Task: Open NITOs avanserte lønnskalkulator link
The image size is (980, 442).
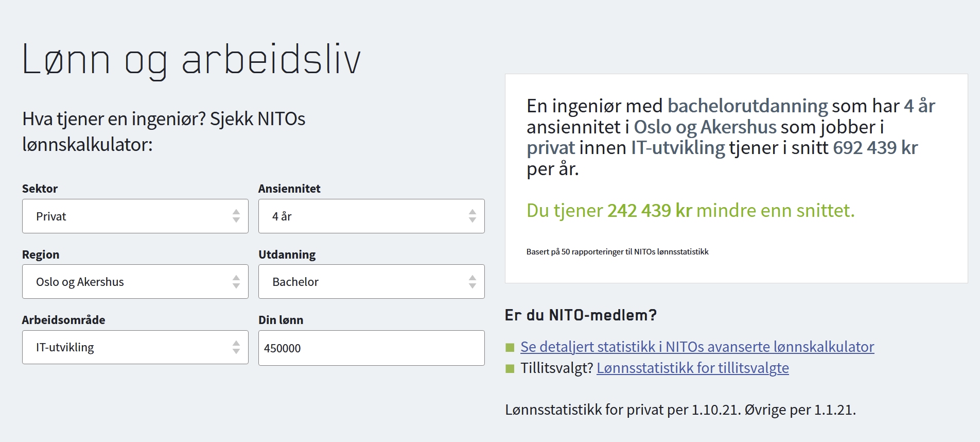Action: [x=697, y=347]
